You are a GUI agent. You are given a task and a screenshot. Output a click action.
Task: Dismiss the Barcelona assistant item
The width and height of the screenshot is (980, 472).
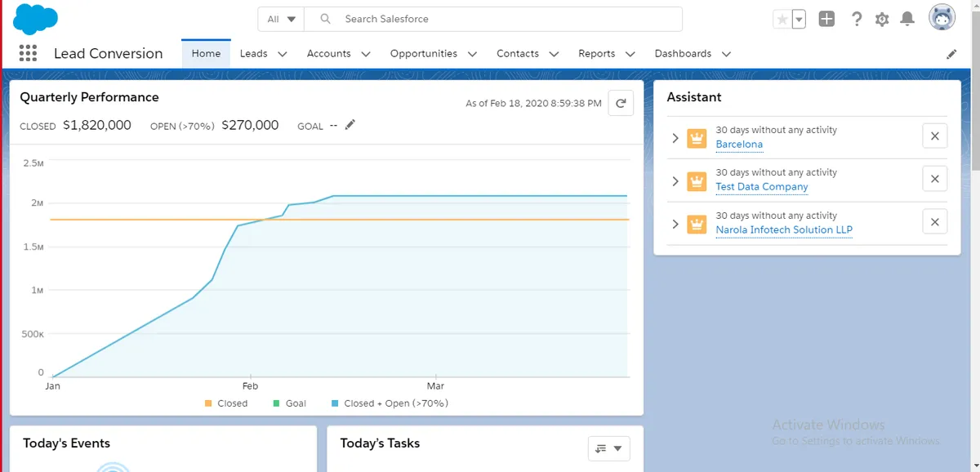[x=935, y=136]
